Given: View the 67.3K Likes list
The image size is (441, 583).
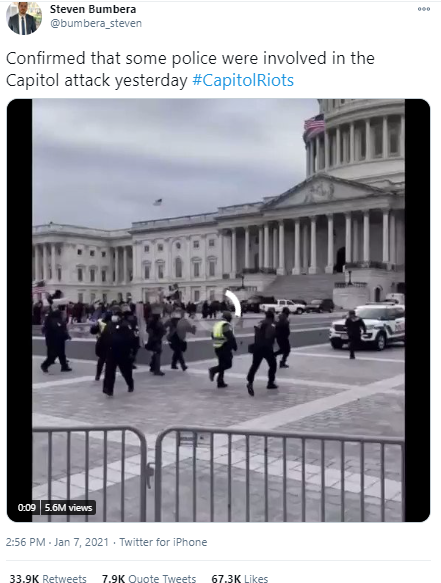Looking at the screenshot, I should tap(239, 578).
